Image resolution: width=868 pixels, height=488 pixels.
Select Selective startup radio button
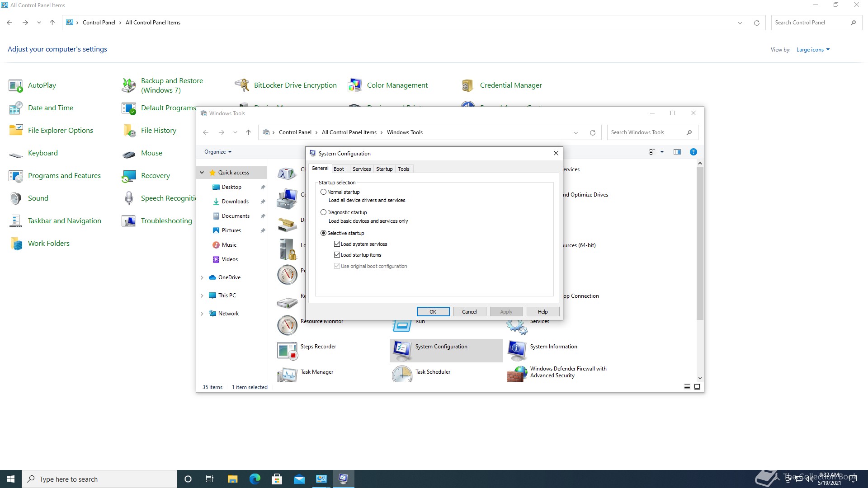click(x=323, y=233)
